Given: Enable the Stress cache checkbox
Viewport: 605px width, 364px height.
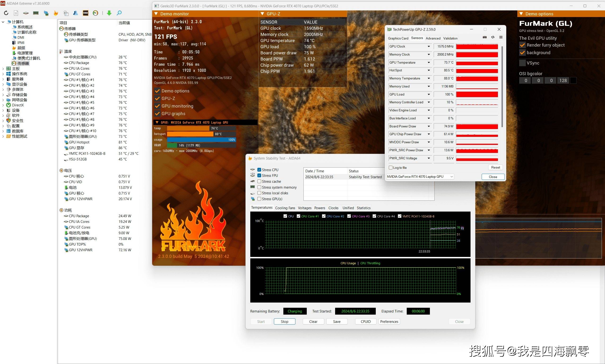Looking at the screenshot, I should pos(259,181).
